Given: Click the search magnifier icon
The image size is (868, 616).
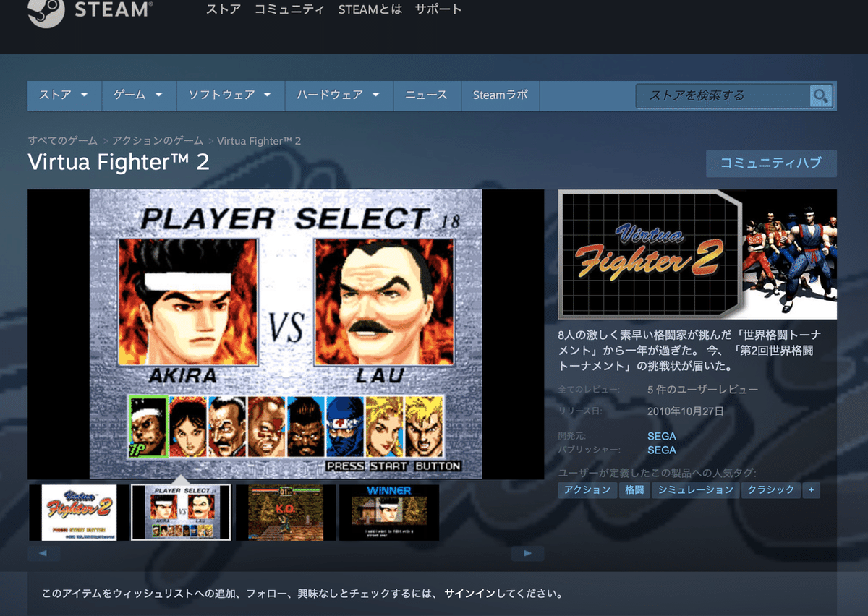Looking at the screenshot, I should point(820,95).
